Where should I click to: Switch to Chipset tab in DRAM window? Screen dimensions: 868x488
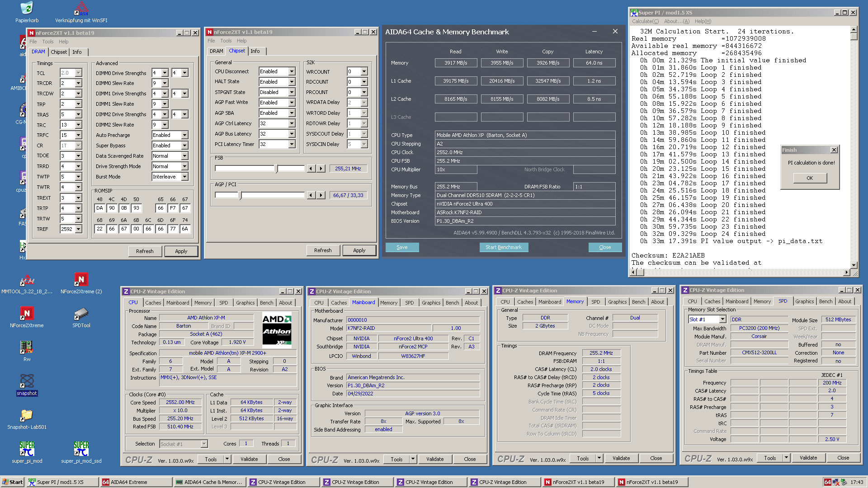tap(59, 52)
